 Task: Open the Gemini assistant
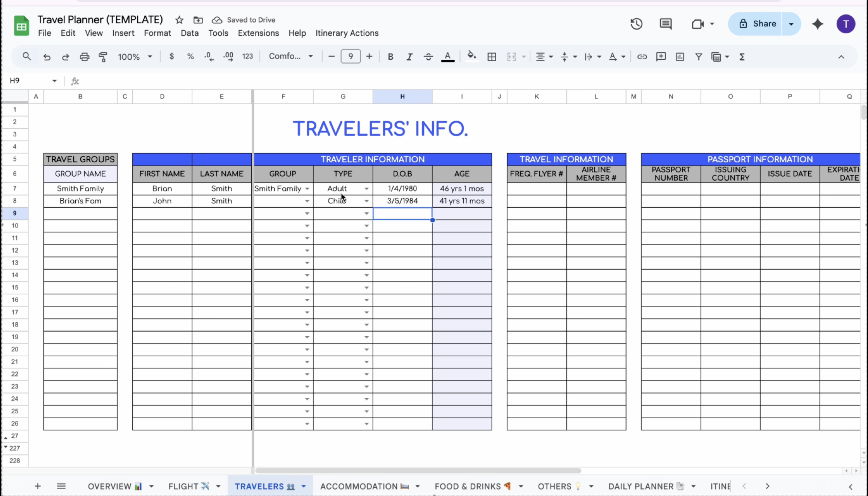[817, 24]
